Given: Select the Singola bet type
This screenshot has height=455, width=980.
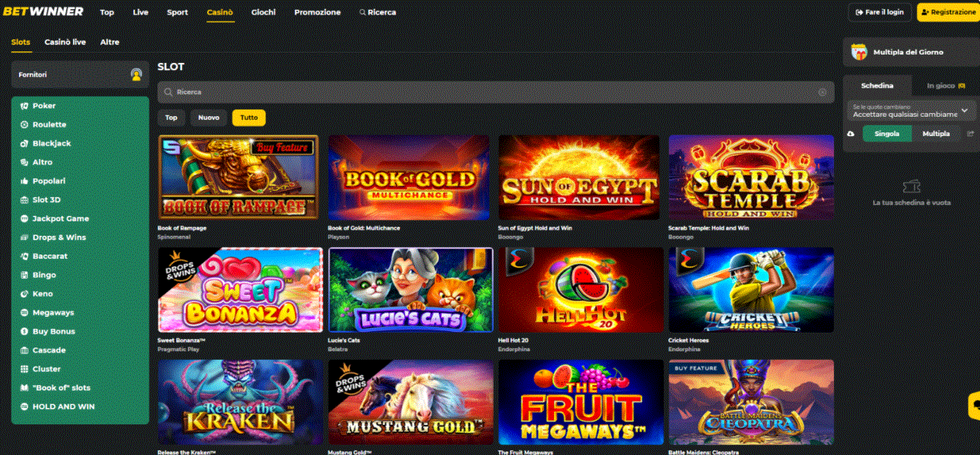Looking at the screenshot, I should 887,134.
